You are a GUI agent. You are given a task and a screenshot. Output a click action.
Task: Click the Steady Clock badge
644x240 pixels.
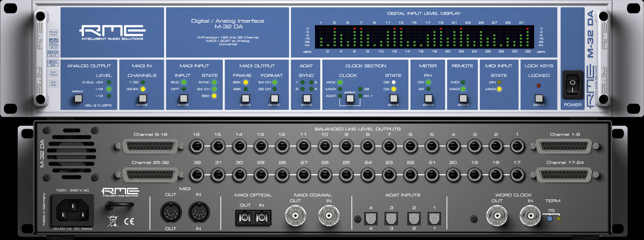coord(54,33)
